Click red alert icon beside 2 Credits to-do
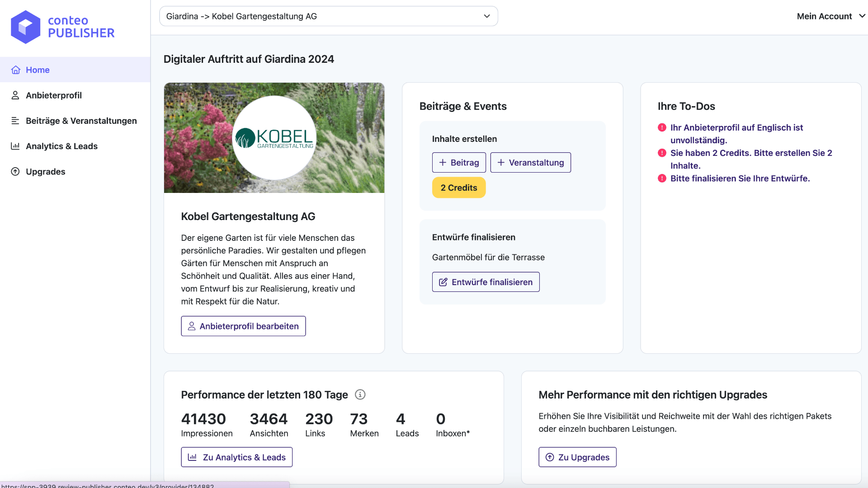 662,153
